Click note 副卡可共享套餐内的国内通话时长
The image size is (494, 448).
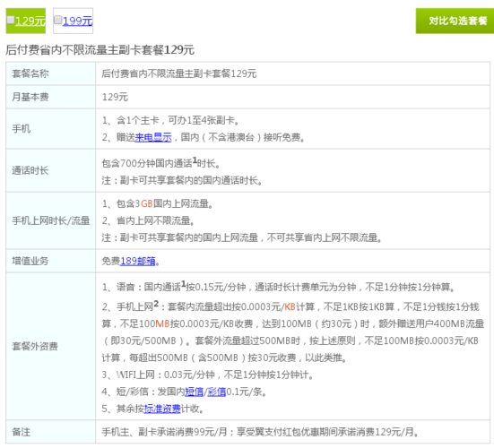(191, 180)
